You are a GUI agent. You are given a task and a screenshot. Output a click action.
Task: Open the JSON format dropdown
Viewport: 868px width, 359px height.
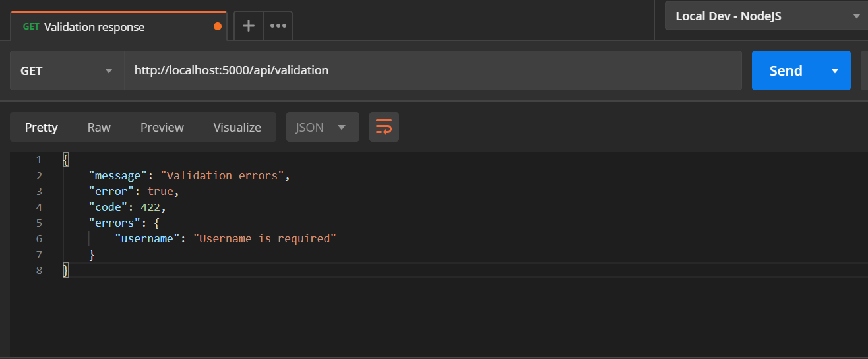pyautogui.click(x=323, y=127)
